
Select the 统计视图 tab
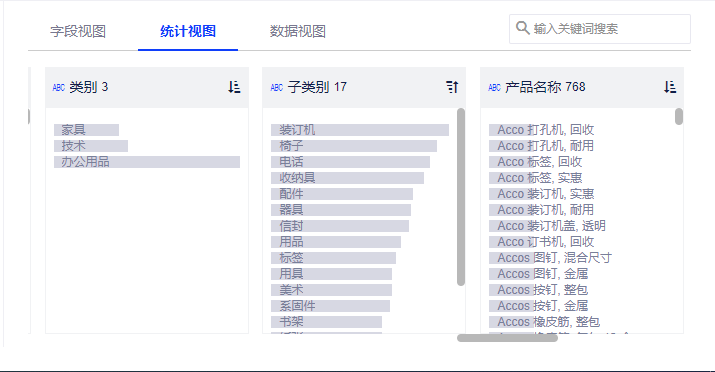pyautogui.click(x=188, y=31)
